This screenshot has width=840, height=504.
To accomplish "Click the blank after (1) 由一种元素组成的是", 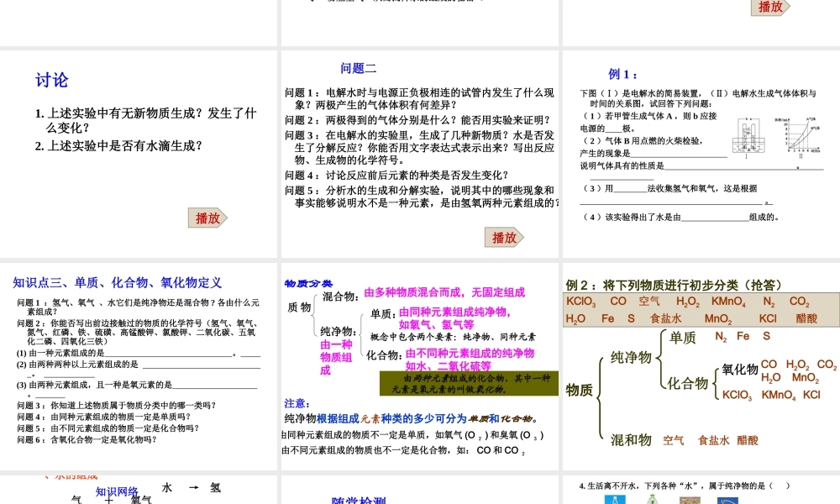I will [x=169, y=353].
